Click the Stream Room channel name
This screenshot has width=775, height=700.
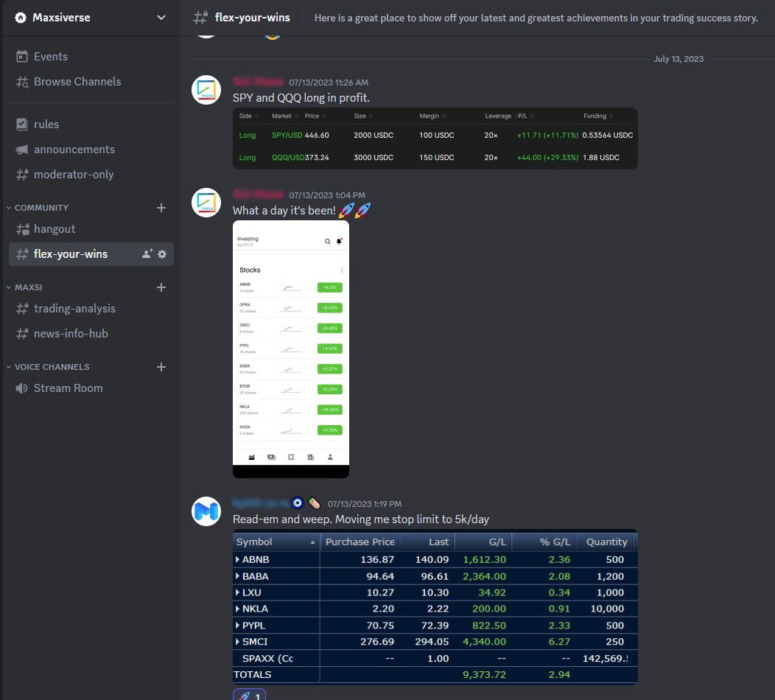click(x=69, y=388)
